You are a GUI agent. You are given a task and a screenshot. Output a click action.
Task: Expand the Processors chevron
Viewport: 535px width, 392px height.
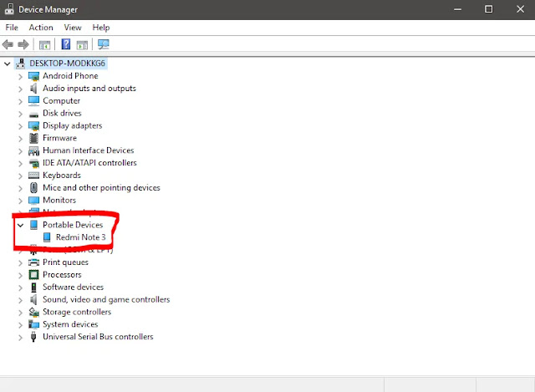pos(20,275)
